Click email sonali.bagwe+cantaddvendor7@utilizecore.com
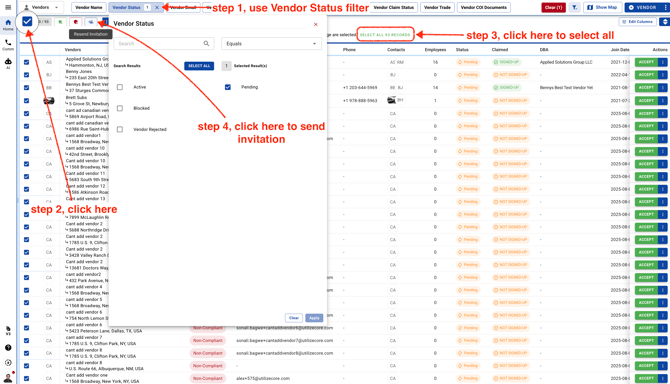This screenshot has height=384, width=670. click(x=285, y=340)
